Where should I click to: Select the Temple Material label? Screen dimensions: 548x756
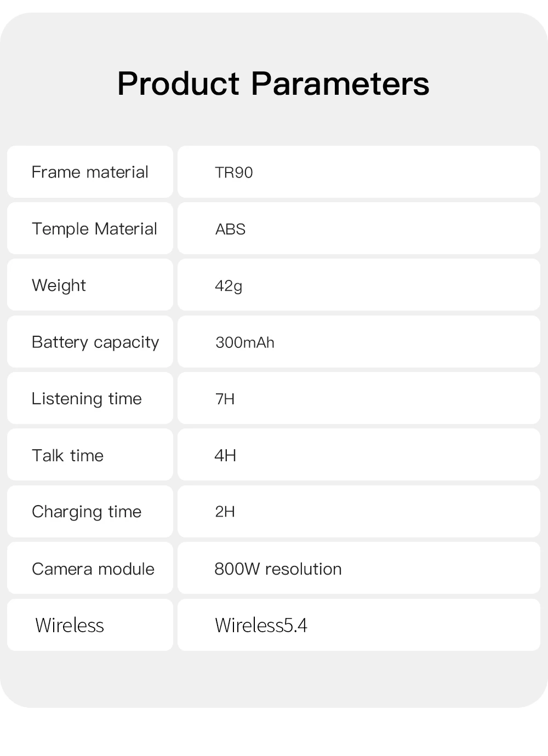pyautogui.click(x=94, y=228)
